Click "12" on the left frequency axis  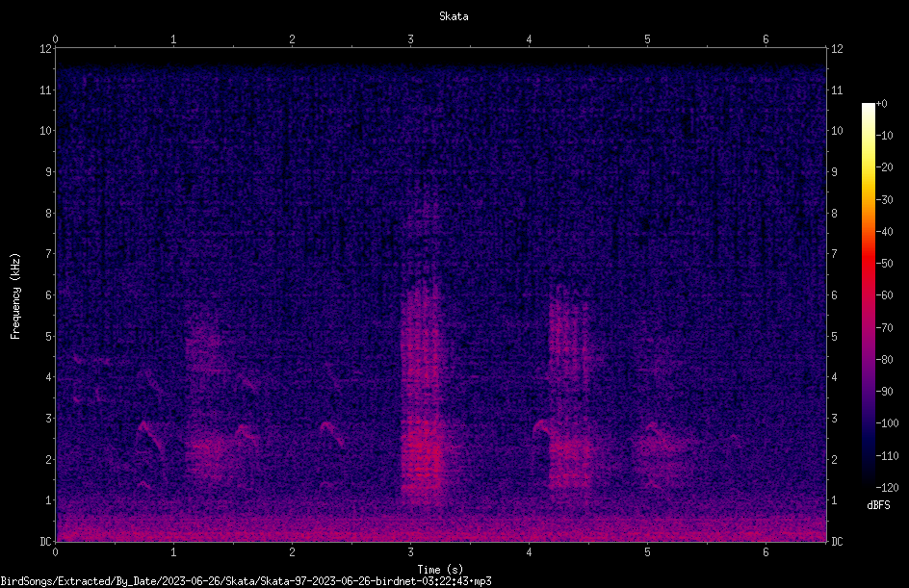pos(46,49)
